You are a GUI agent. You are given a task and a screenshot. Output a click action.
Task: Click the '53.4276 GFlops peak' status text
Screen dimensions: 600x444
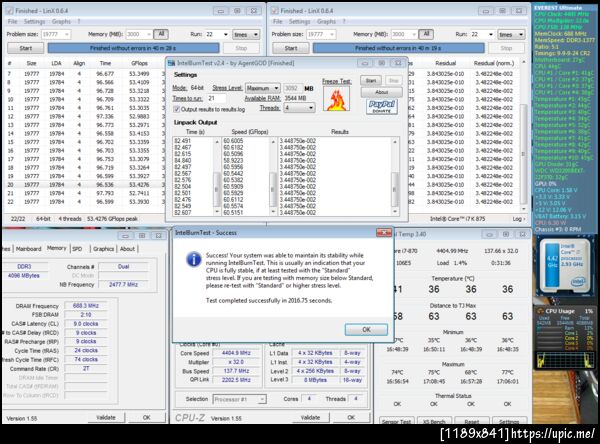click(x=112, y=219)
